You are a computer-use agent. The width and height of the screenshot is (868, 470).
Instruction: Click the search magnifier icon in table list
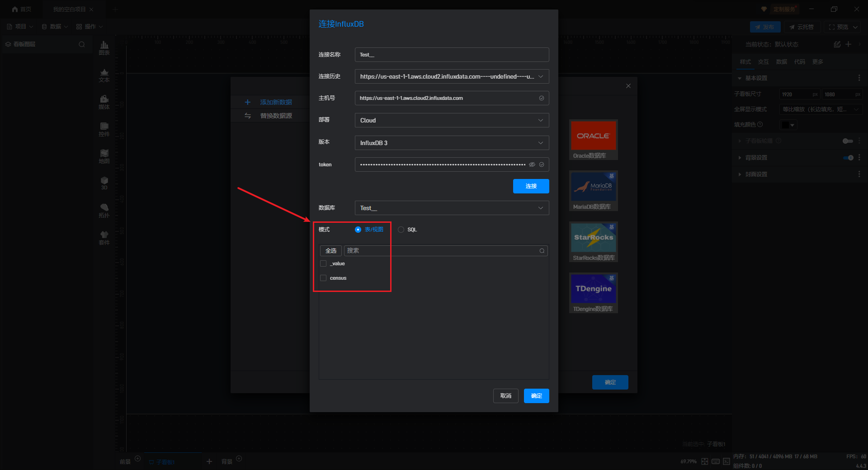pos(542,251)
